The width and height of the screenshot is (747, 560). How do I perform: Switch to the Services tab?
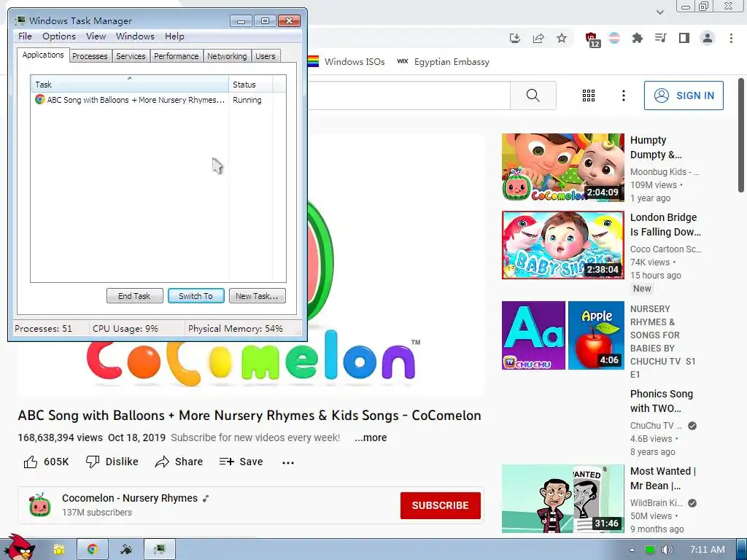(131, 56)
